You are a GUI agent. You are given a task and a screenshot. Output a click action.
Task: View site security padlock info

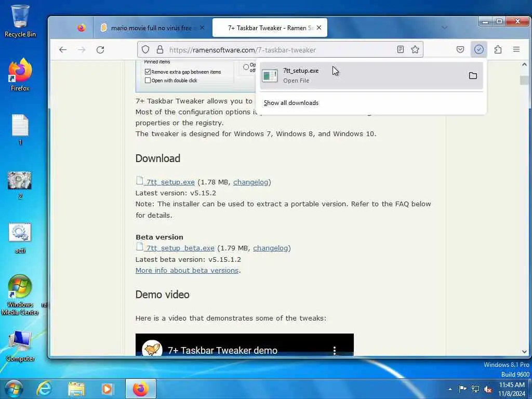click(x=160, y=49)
